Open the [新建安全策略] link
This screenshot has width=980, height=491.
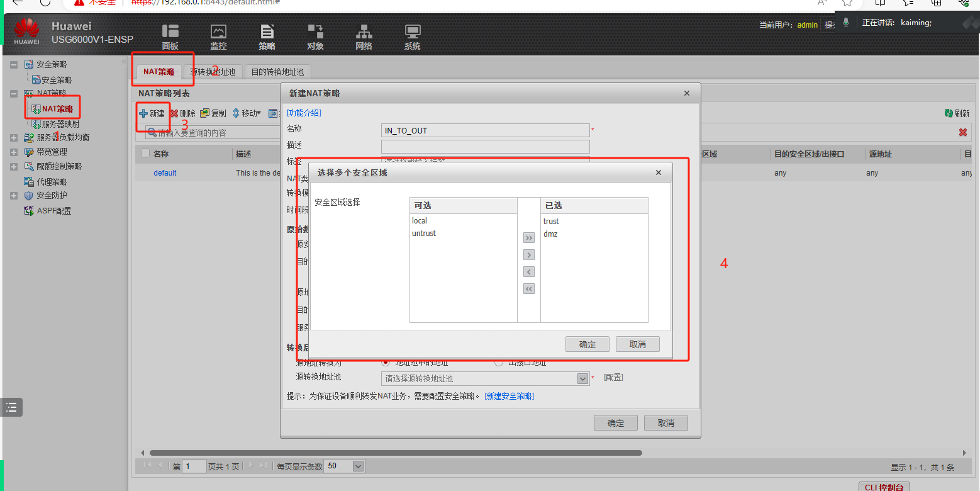coord(509,396)
